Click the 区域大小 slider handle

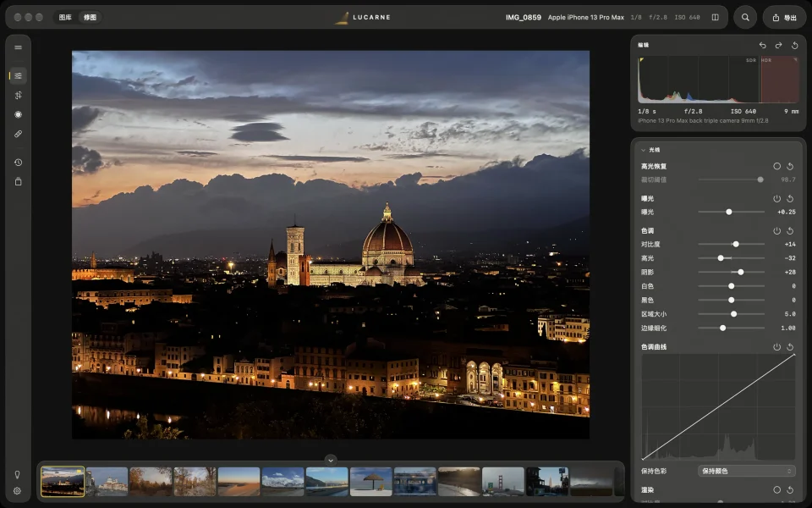pyautogui.click(x=734, y=314)
